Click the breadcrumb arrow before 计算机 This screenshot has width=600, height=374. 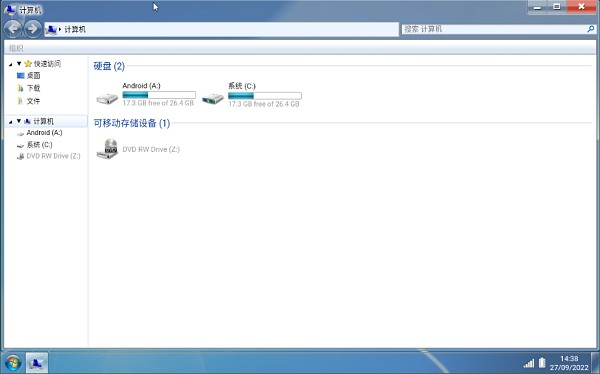[x=60, y=29]
